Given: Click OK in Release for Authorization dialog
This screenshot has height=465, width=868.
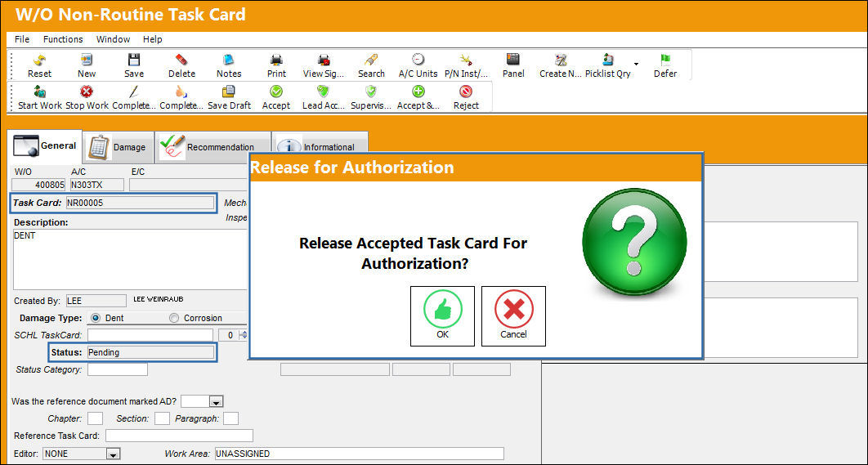Looking at the screenshot, I should (442, 316).
